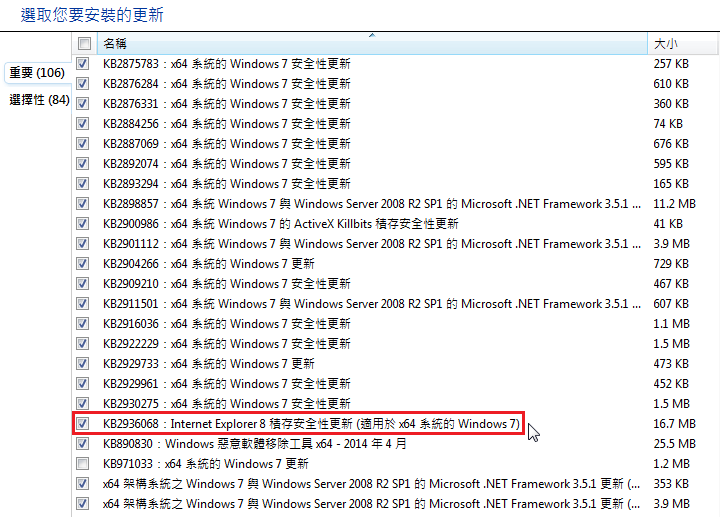
Task: Select the KB2898857 .NET Framework row text
Action: click(372, 203)
